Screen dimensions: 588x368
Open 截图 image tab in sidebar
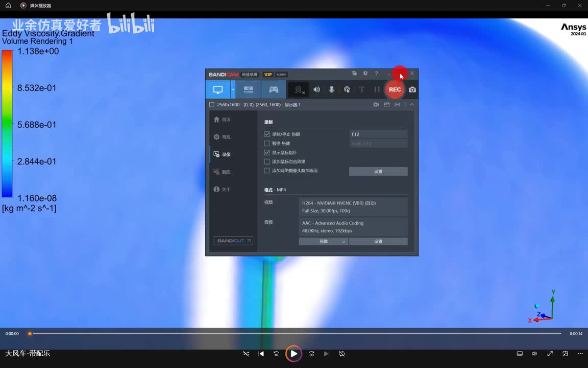coord(222,172)
